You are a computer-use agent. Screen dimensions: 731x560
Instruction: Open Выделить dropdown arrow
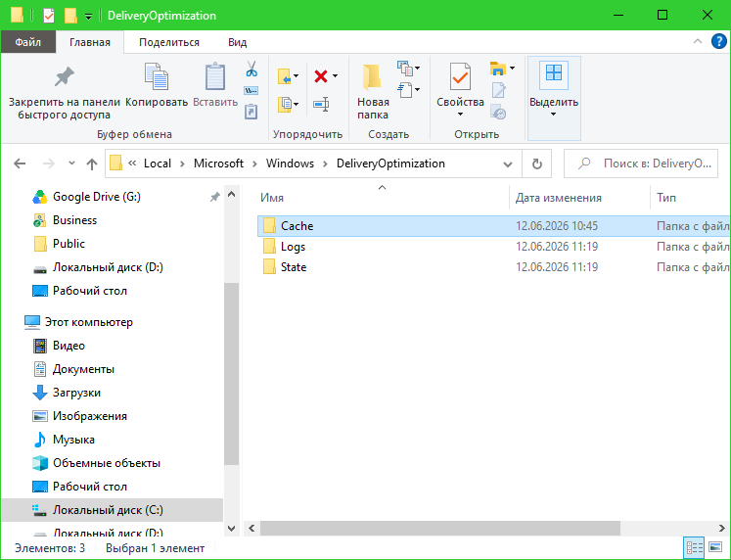pyautogui.click(x=553, y=115)
